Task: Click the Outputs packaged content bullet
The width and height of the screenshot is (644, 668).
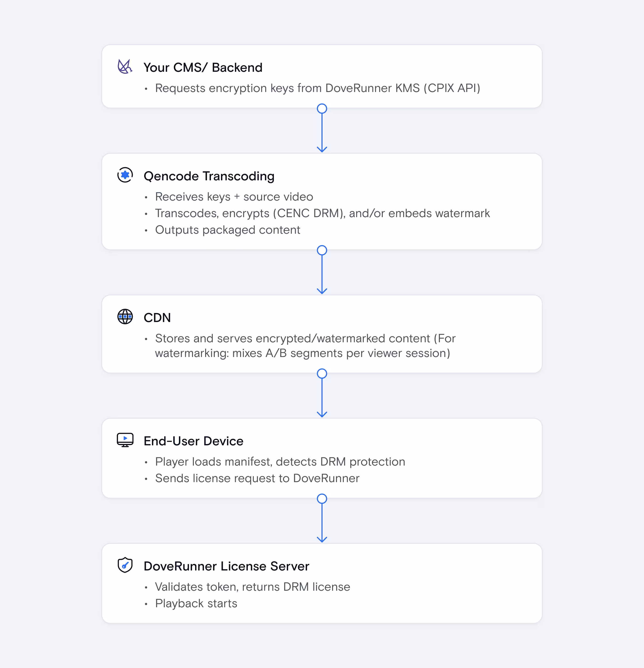Action: coord(228,230)
